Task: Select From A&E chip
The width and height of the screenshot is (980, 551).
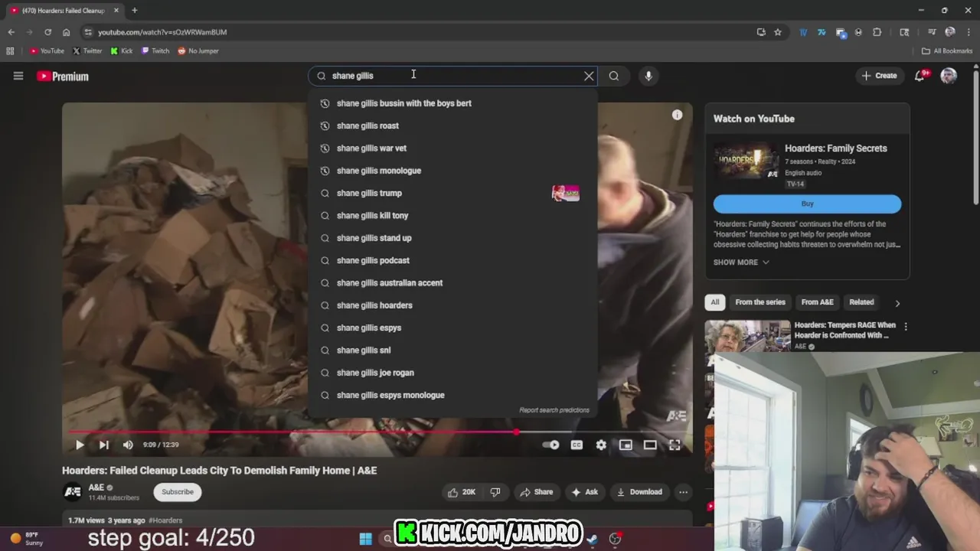Action: (817, 302)
